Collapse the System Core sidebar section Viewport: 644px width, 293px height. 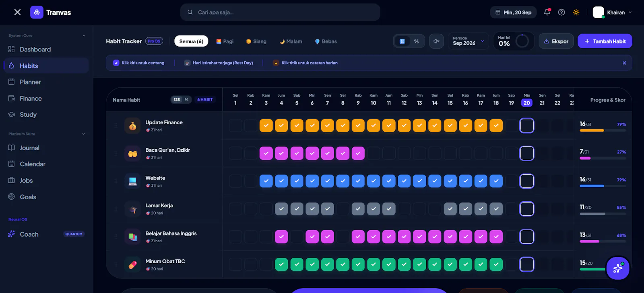84,35
